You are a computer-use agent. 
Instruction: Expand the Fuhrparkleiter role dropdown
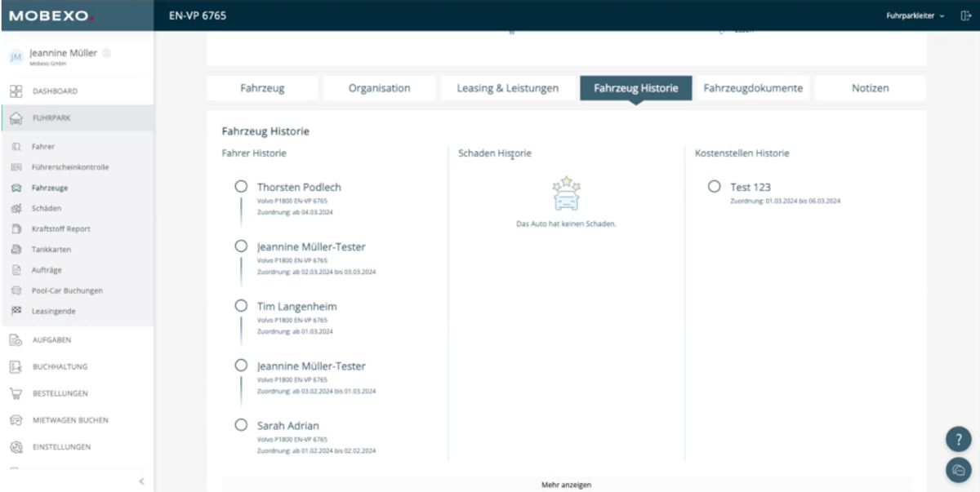(x=915, y=16)
